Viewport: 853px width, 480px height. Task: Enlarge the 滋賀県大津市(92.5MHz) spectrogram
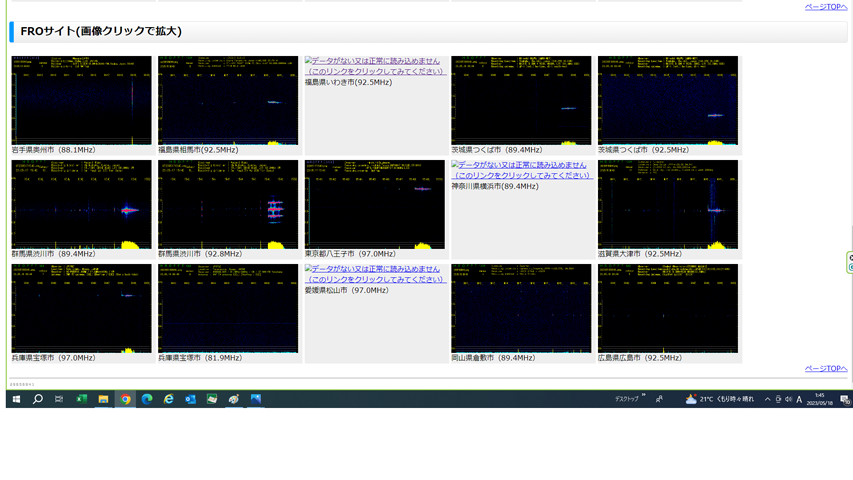pyautogui.click(x=668, y=204)
